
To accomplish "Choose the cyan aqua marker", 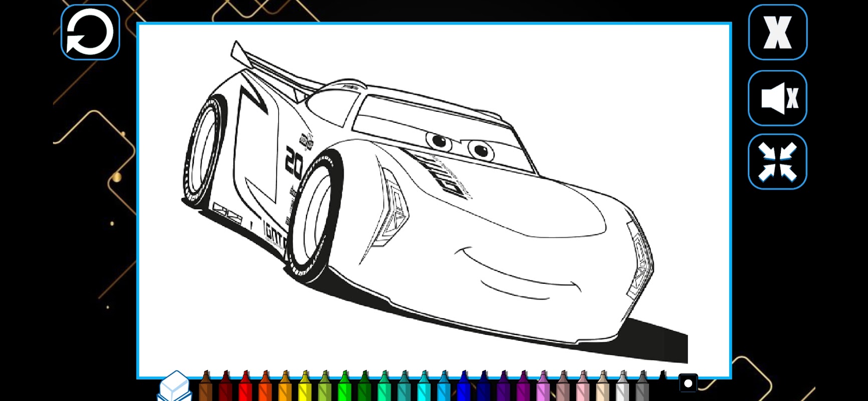I will [x=424, y=386].
